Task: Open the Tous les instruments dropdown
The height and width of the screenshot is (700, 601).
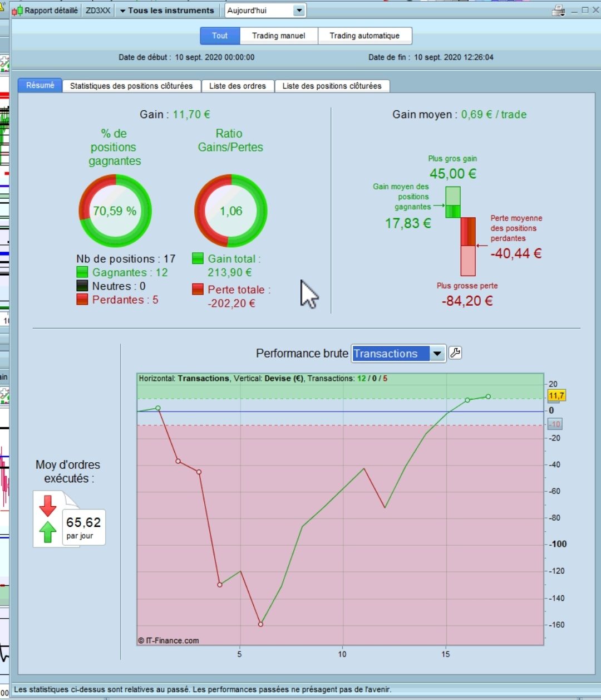Action: click(x=167, y=11)
